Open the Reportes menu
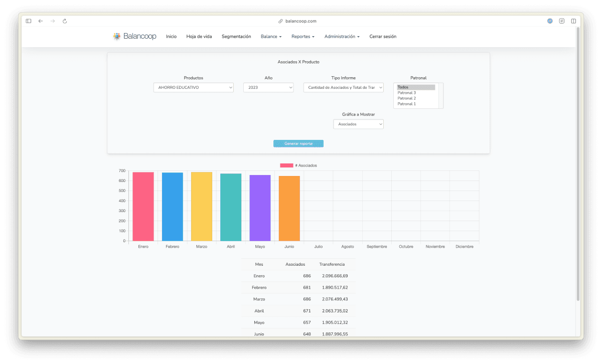This screenshot has width=602, height=364. (x=303, y=37)
